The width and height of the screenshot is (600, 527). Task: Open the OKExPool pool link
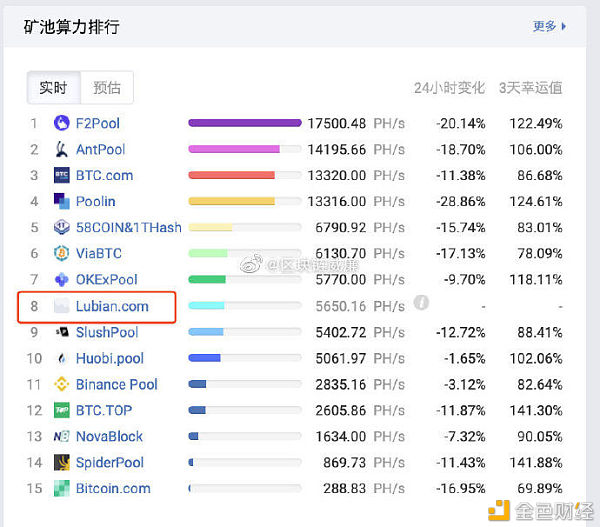click(x=107, y=279)
